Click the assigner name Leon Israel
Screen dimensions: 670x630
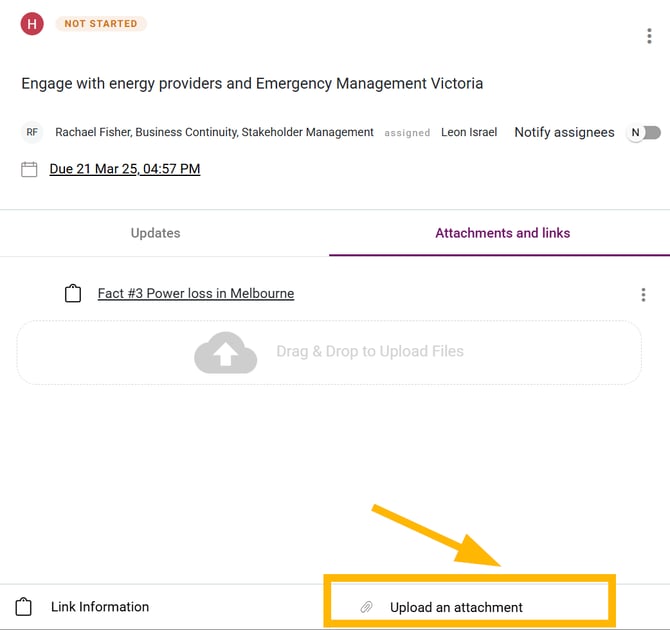click(x=469, y=132)
